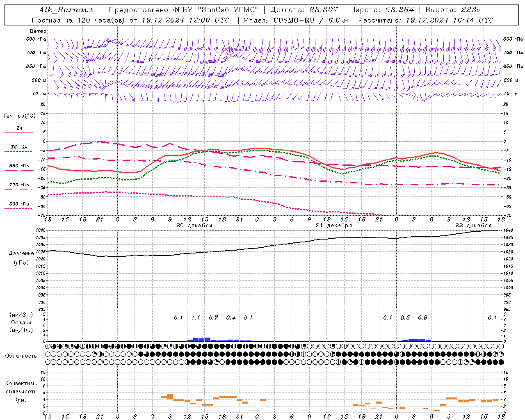This screenshot has height=420, width=525.
Task: Select the calculation time Рассчитано: 19.12.2024 16:44 UTC
Action: click(426, 20)
